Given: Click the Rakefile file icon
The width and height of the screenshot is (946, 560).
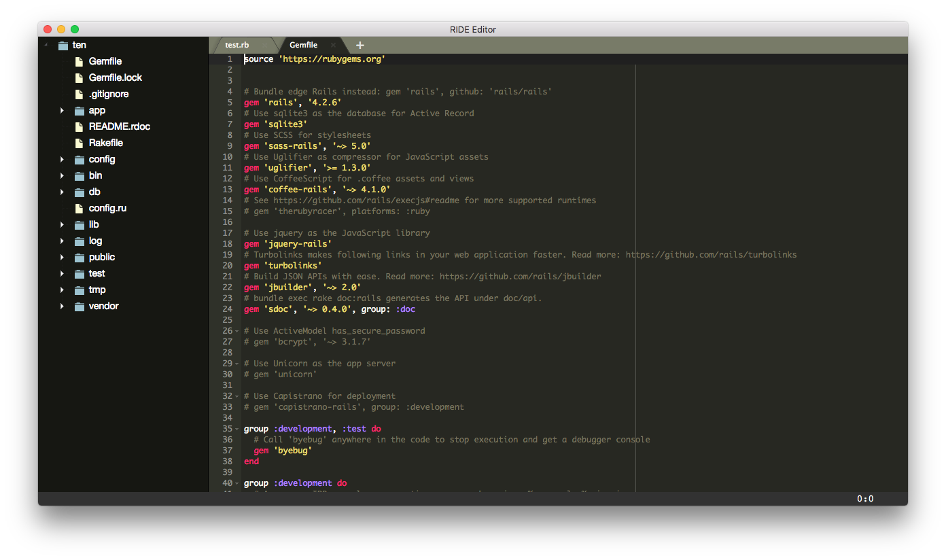Looking at the screenshot, I should [79, 143].
